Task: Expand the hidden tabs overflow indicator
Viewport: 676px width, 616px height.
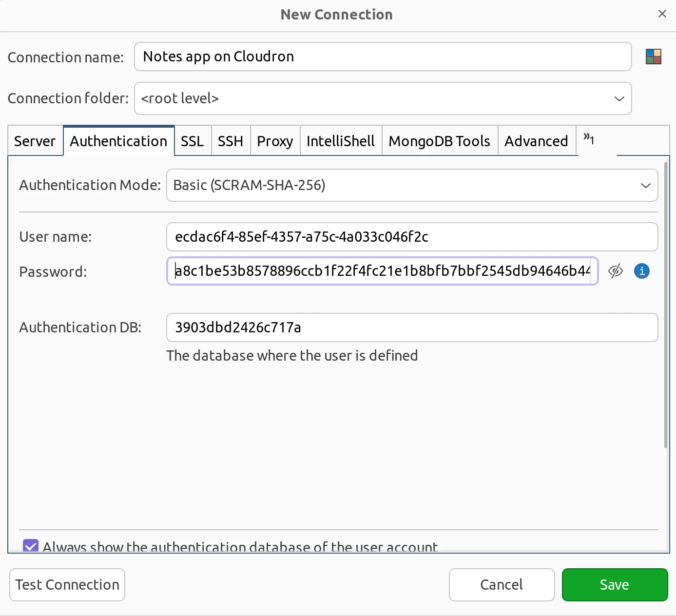Action: (589, 140)
